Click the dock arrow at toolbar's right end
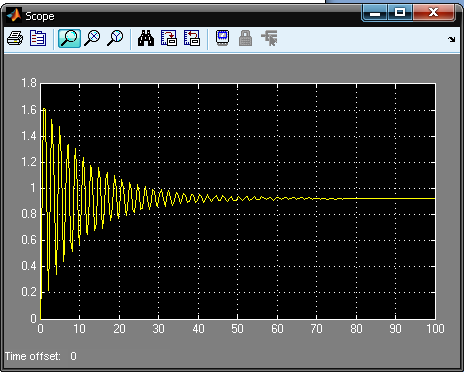This screenshot has height=372, width=464. tap(452, 39)
